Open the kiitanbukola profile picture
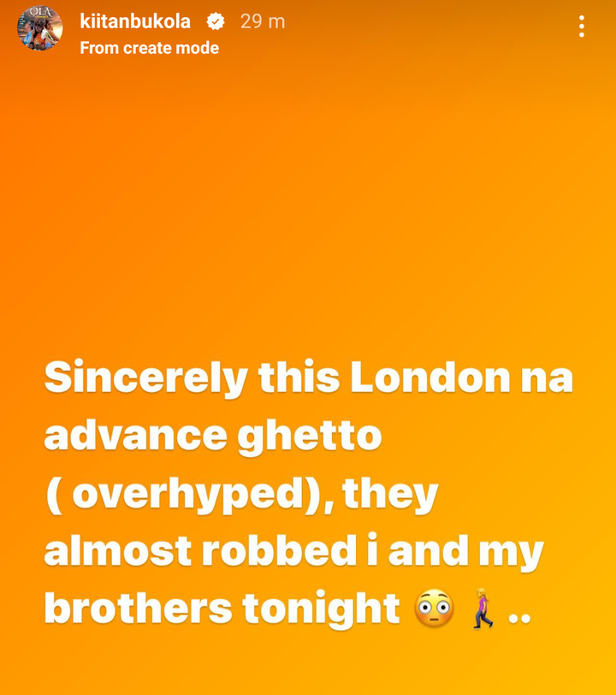Screen dimensions: 616x695 tap(39, 27)
